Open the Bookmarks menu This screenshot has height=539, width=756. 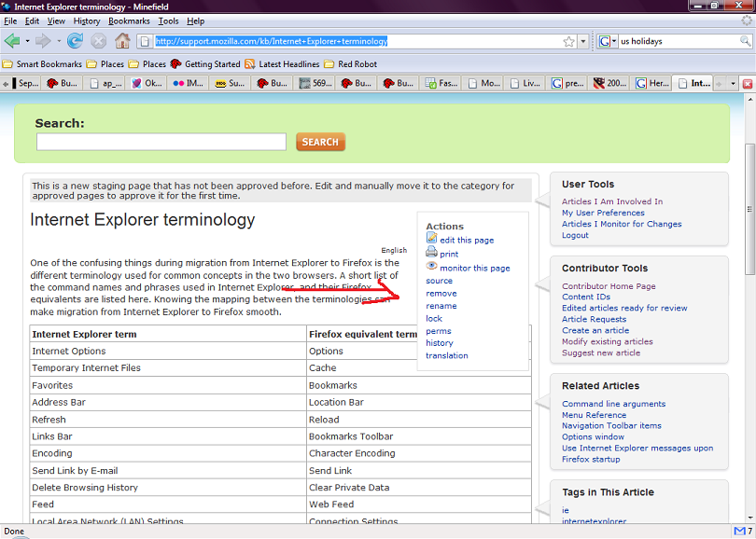pyautogui.click(x=128, y=21)
